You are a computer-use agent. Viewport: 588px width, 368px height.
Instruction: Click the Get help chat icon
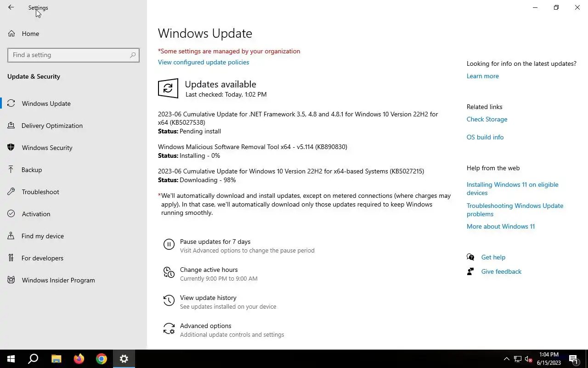coord(470,257)
